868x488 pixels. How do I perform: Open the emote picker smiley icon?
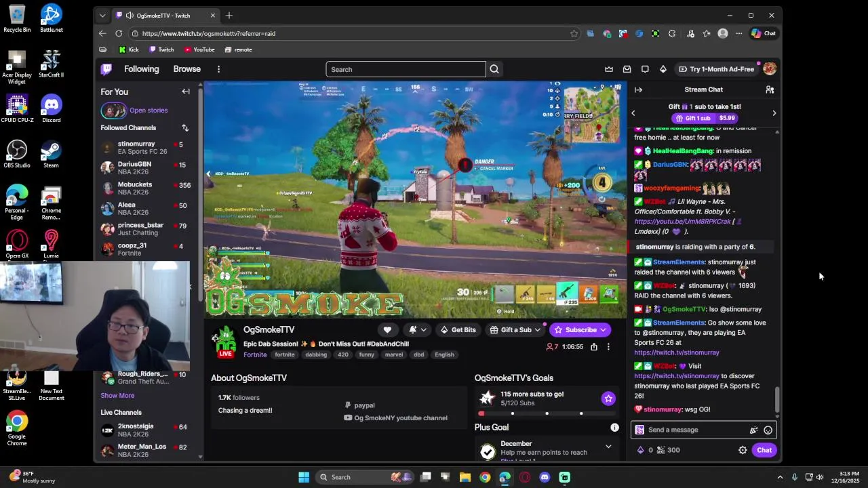[768, 430]
